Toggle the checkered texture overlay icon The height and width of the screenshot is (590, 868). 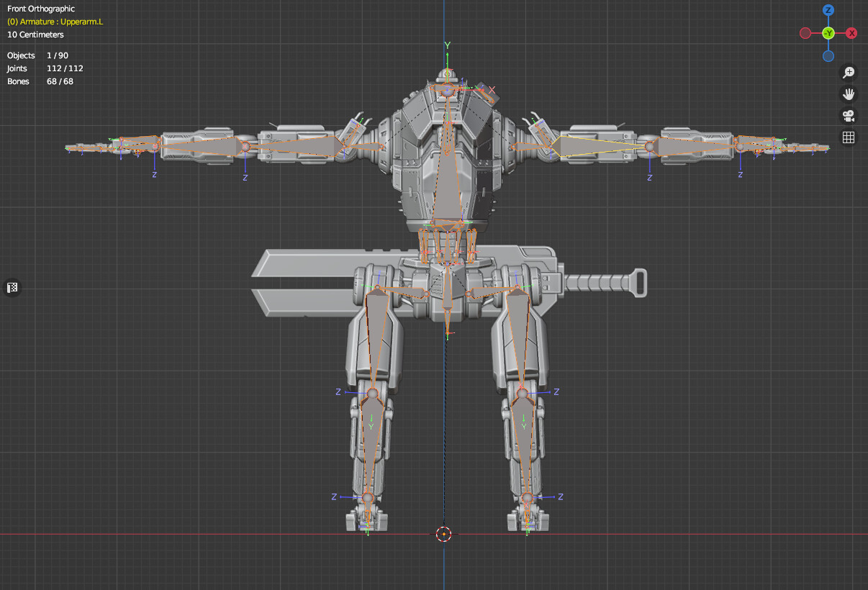pos(12,287)
